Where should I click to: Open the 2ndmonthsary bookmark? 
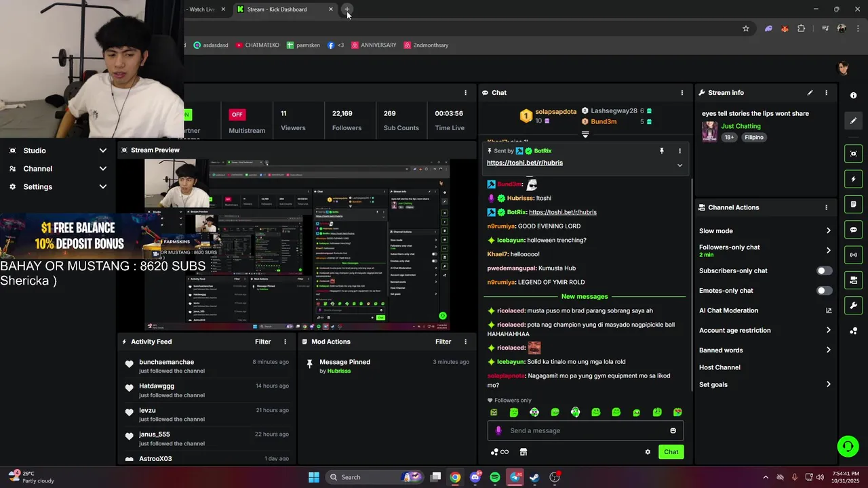point(426,45)
